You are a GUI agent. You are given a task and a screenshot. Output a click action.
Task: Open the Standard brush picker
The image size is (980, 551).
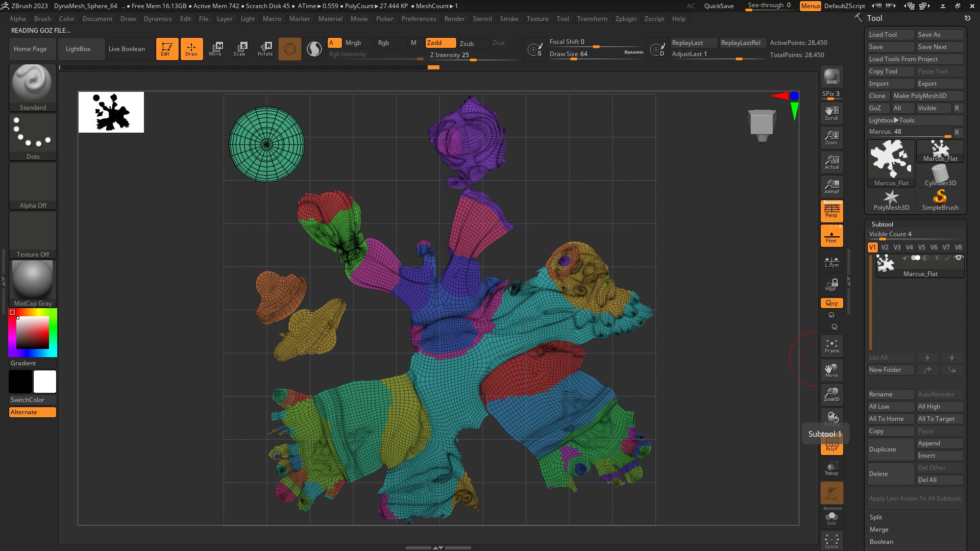pyautogui.click(x=33, y=87)
